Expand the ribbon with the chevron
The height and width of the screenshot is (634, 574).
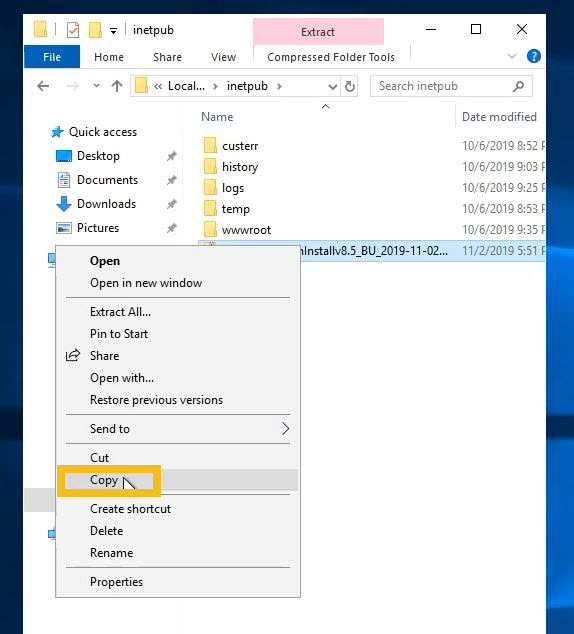tap(512, 56)
